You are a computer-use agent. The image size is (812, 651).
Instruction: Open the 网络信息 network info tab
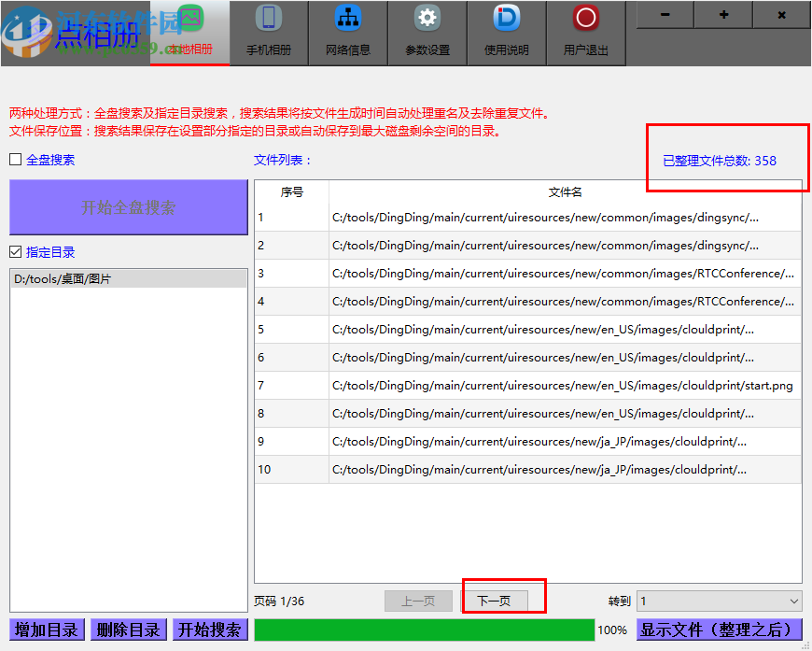[x=348, y=34]
